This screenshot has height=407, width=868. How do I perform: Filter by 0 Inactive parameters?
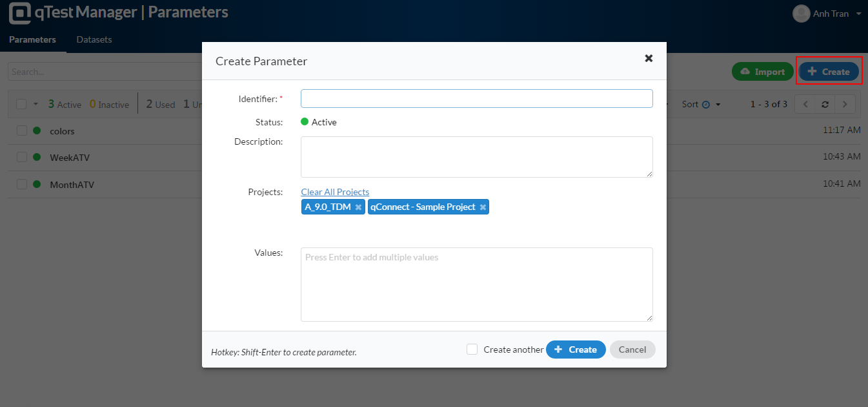coord(109,104)
